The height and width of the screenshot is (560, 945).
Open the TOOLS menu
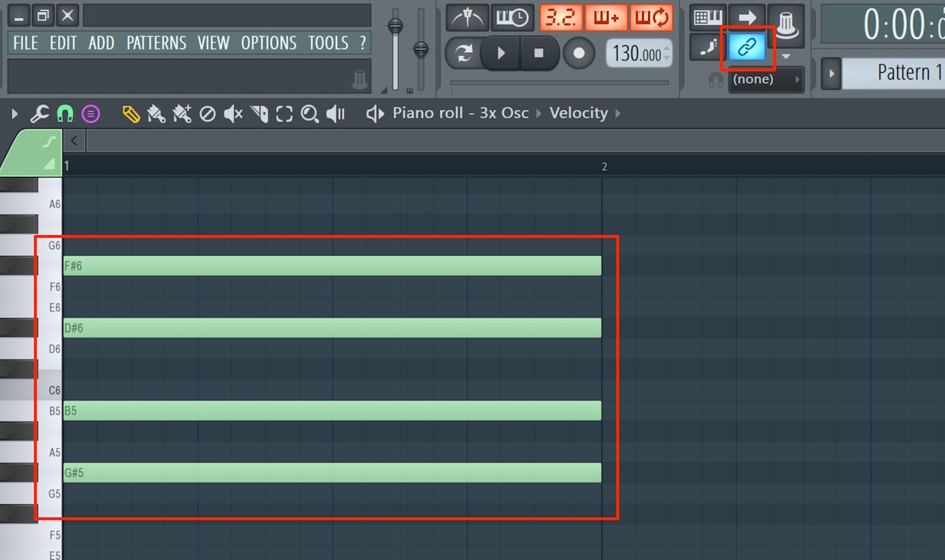pos(328,43)
